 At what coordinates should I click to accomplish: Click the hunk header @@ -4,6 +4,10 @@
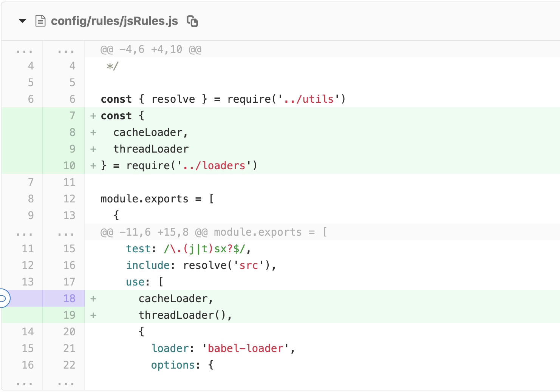point(151,50)
